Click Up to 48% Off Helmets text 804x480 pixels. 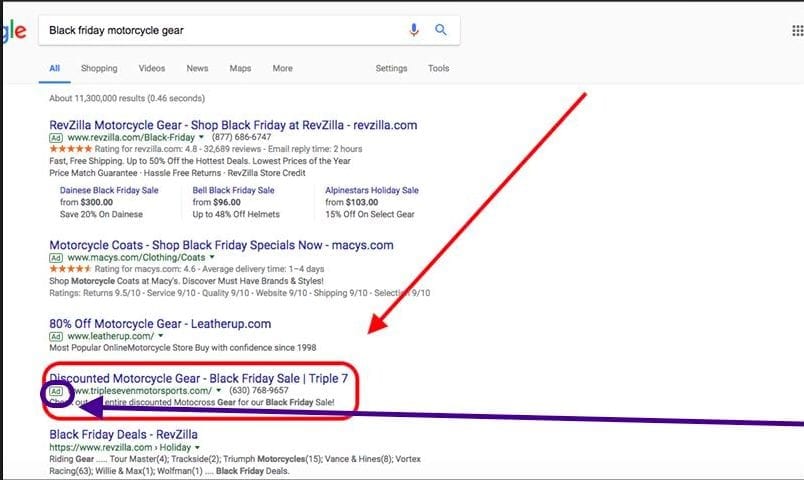click(x=236, y=214)
